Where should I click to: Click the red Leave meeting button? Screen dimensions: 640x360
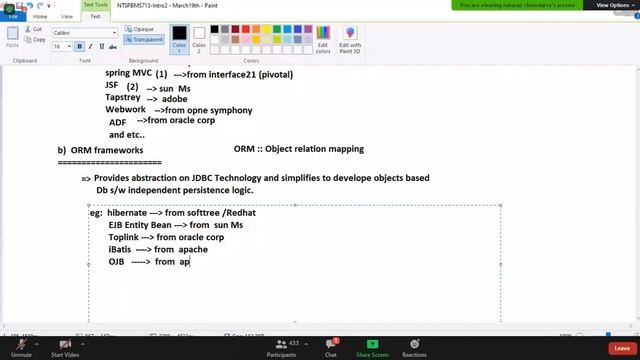[x=622, y=348]
